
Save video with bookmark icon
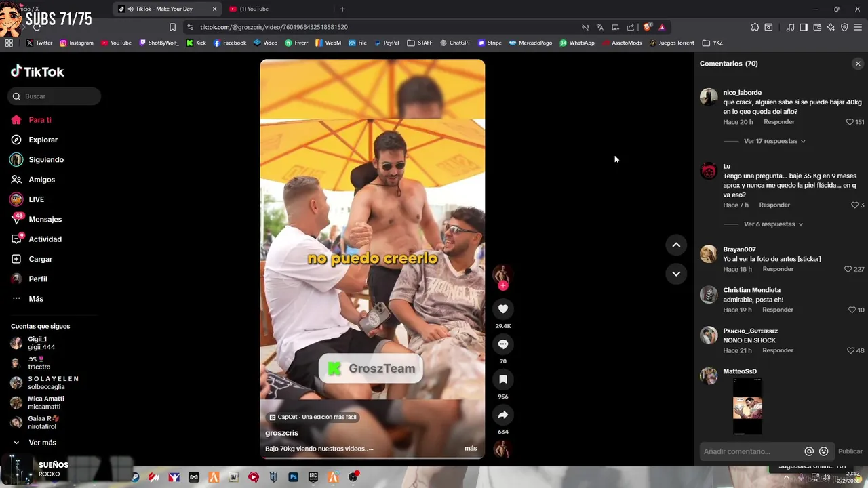pyautogui.click(x=502, y=380)
